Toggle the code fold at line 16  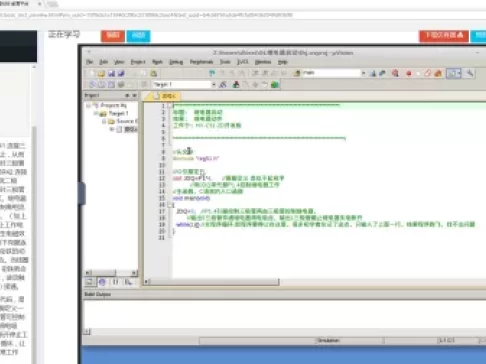[170, 205]
